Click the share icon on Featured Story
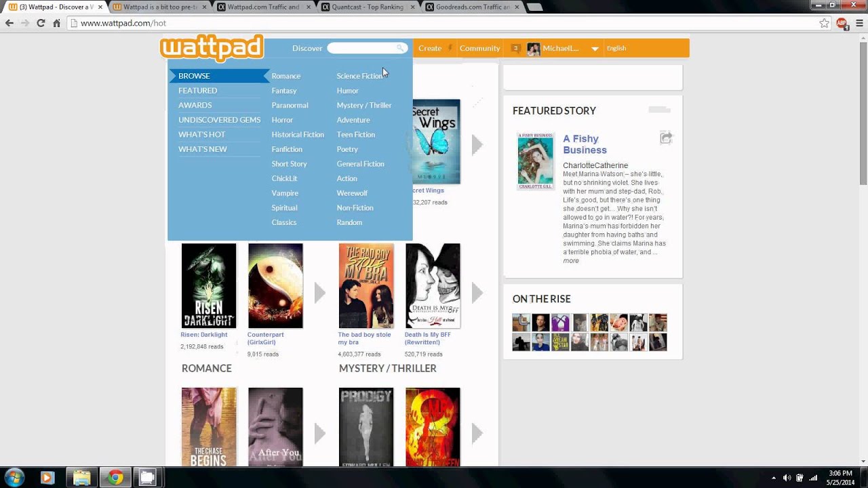 [x=666, y=138]
